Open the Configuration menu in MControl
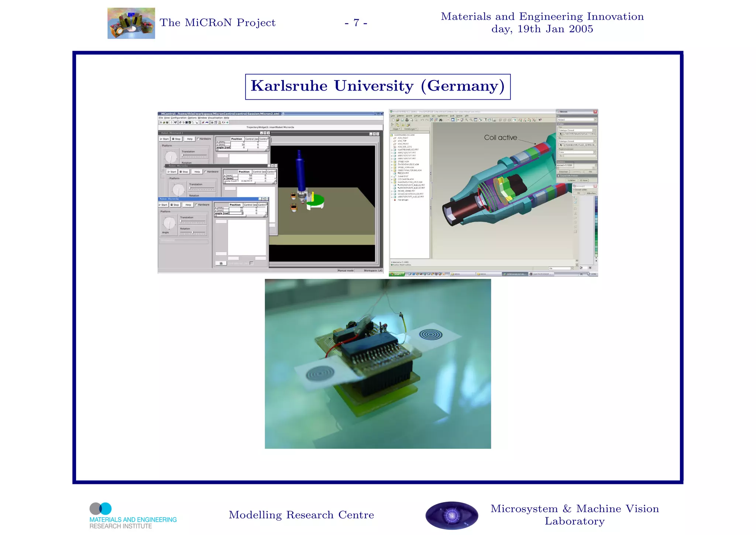This screenshot has width=756, height=535. (179, 118)
